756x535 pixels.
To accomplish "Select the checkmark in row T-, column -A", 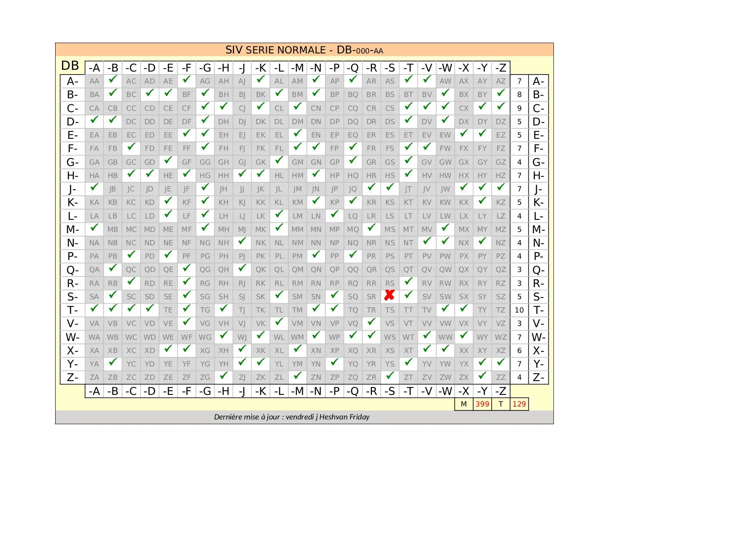I will pyautogui.click(x=94, y=309).
